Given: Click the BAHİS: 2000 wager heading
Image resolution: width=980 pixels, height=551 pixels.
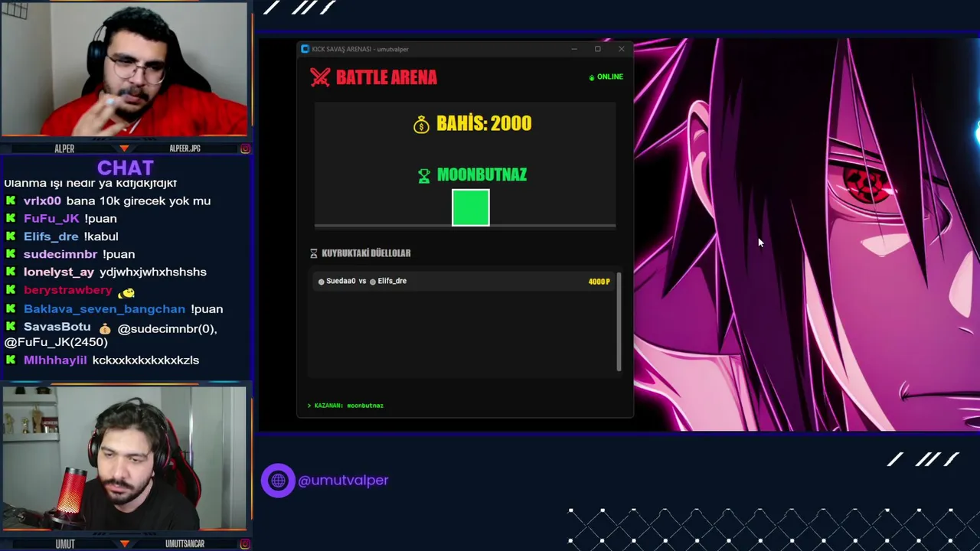Looking at the screenshot, I should pos(484,124).
